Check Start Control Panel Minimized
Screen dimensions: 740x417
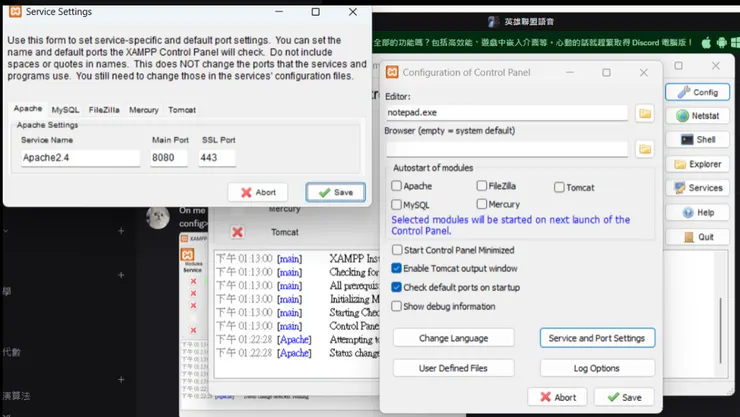coord(397,250)
